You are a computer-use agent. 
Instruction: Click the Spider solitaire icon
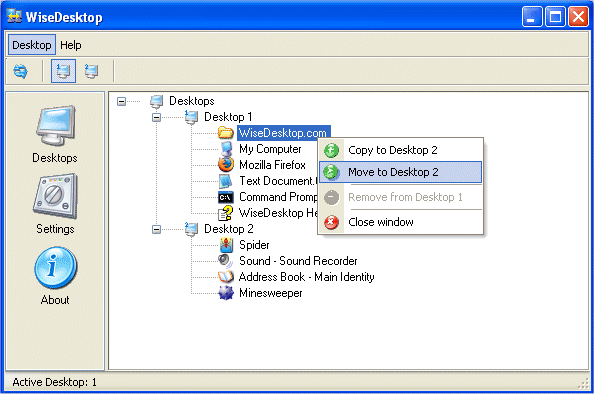[x=226, y=245]
